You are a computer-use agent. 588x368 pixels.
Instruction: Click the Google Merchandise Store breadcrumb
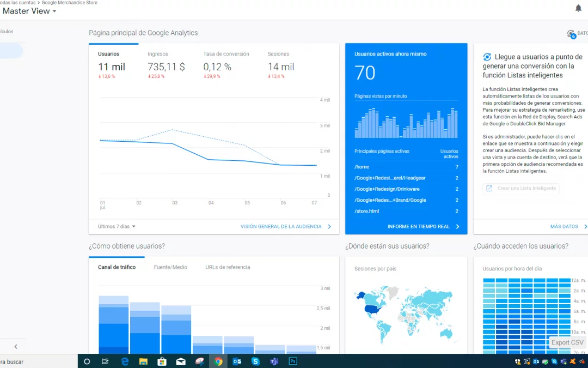[69, 3]
